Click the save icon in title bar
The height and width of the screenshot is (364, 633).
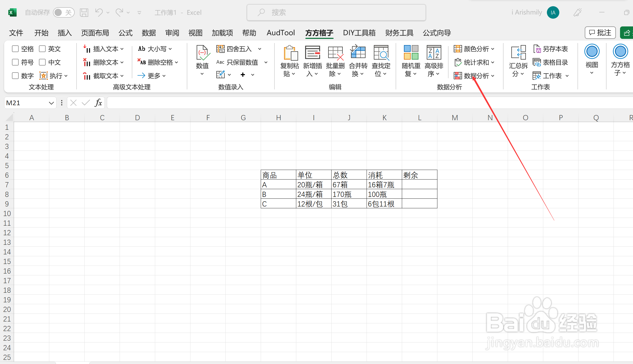[84, 12]
